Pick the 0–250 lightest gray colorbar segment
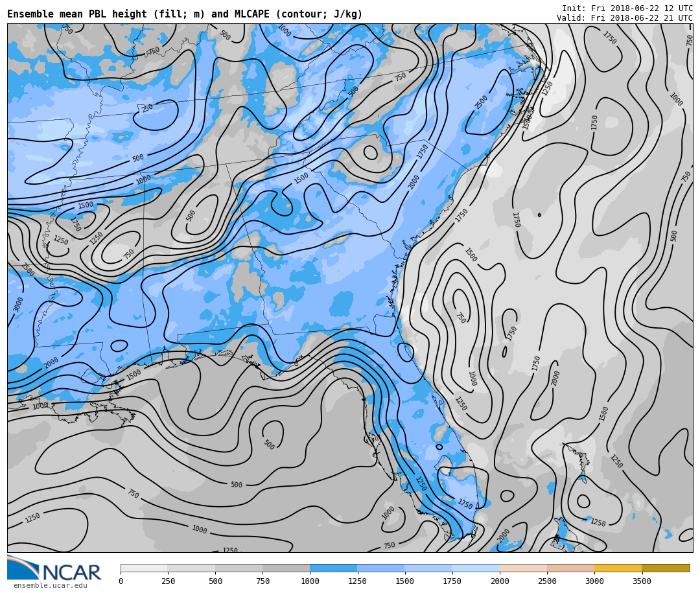The height and width of the screenshot is (593, 700). click(x=144, y=568)
